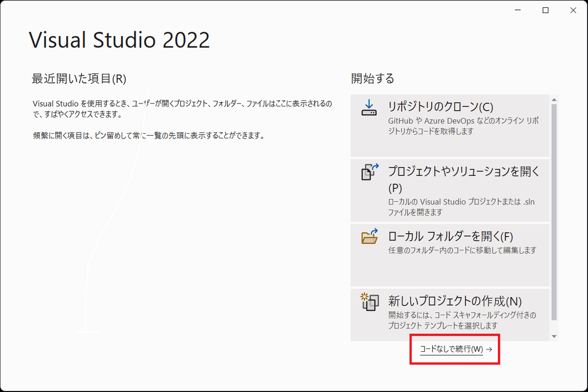The width and height of the screenshot is (588, 392).
Task: Click the scrollbar down arrow in 開始する panel
Action: (x=554, y=336)
